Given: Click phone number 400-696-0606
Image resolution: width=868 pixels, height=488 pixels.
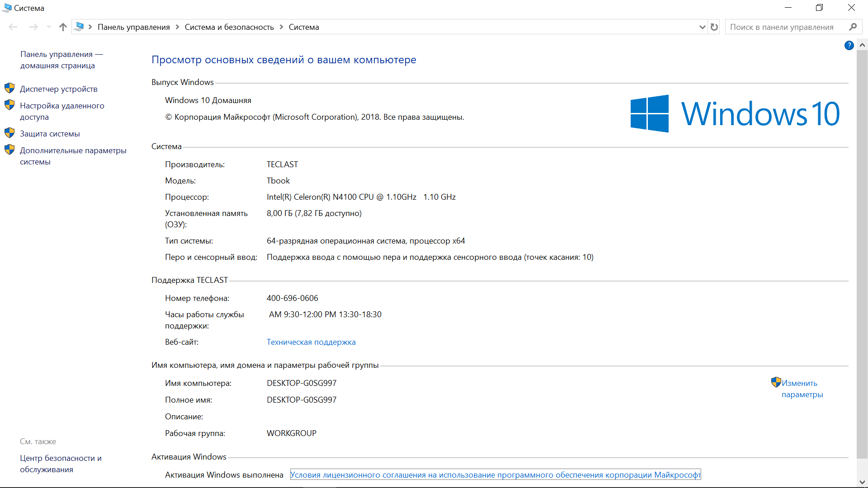Looking at the screenshot, I should pyautogui.click(x=292, y=298).
